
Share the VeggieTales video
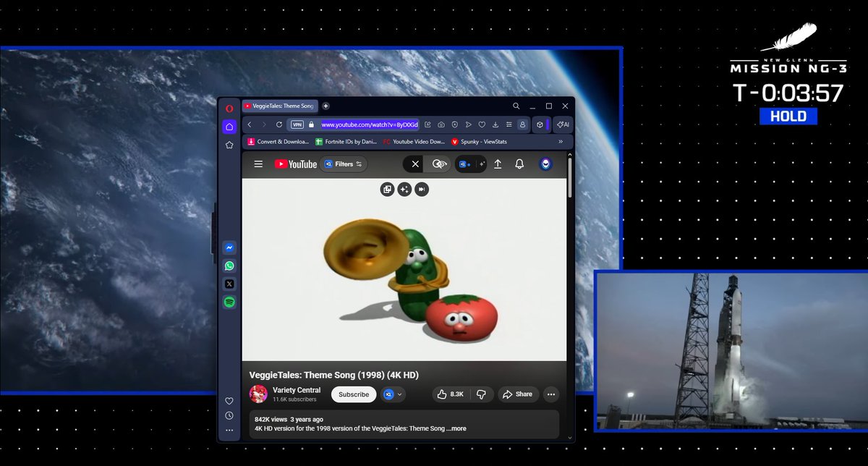click(x=518, y=394)
